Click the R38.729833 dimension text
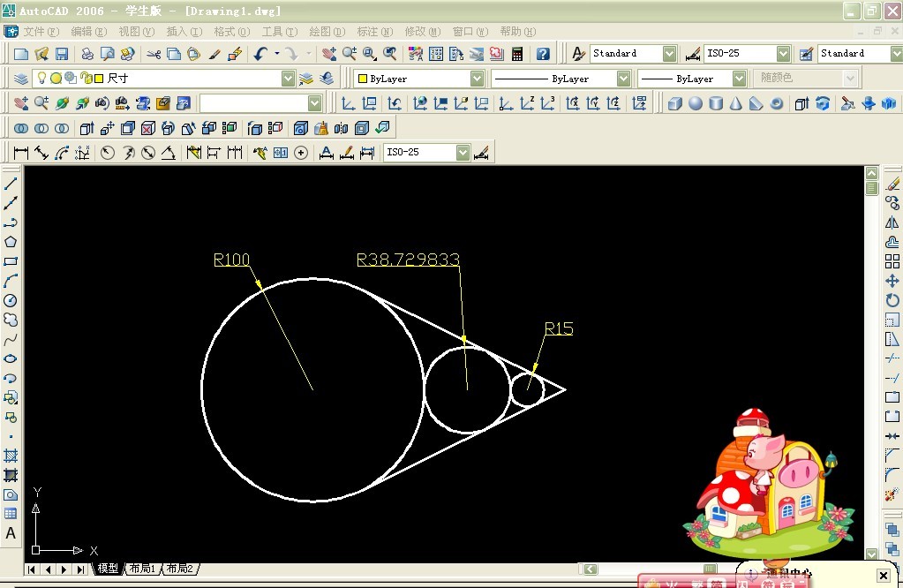 (x=408, y=260)
